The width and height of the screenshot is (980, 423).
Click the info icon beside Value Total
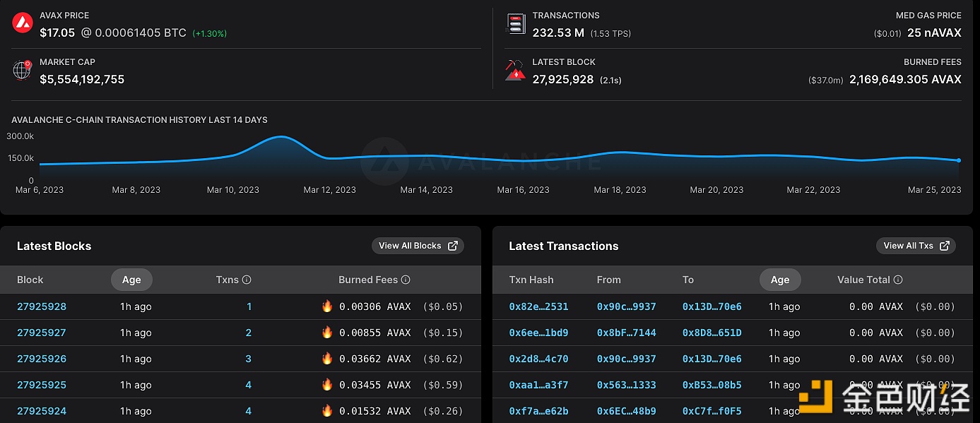point(898,280)
